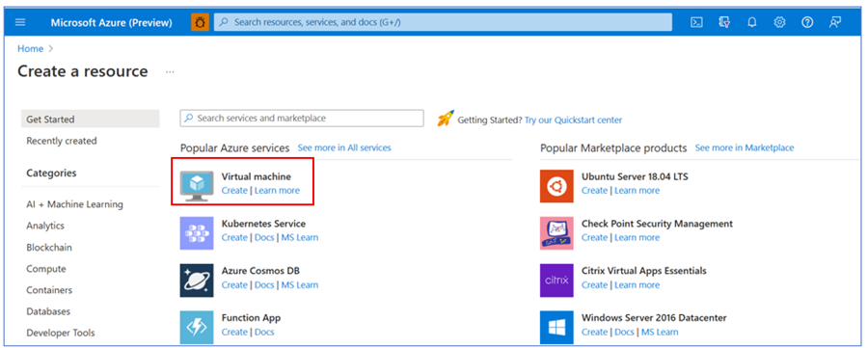
Task: Open the Analytics category
Action: tap(45, 226)
